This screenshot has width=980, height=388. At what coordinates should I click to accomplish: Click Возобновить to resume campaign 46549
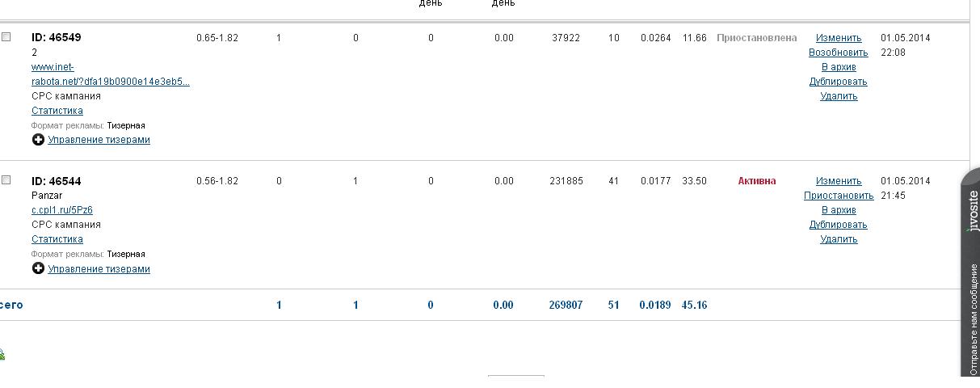click(839, 53)
